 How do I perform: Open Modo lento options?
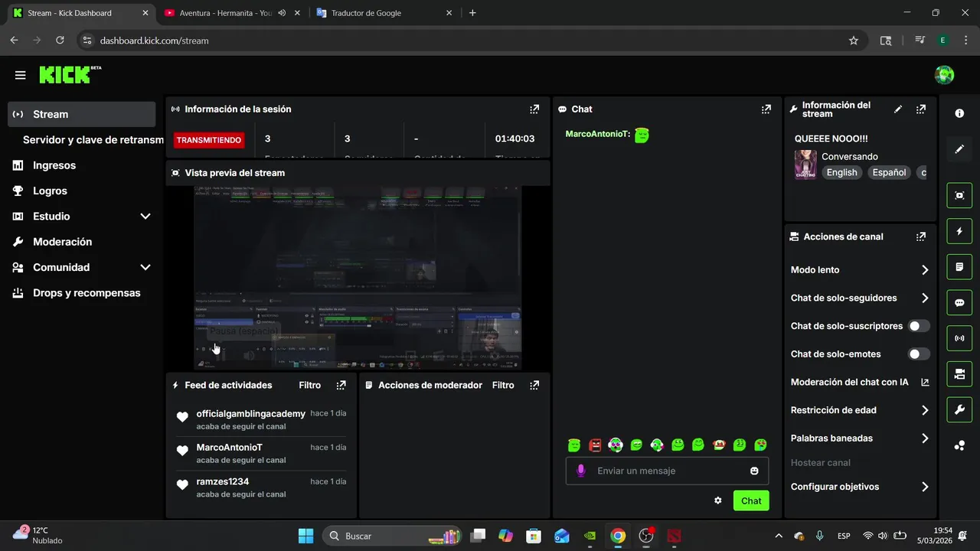pyautogui.click(x=859, y=269)
